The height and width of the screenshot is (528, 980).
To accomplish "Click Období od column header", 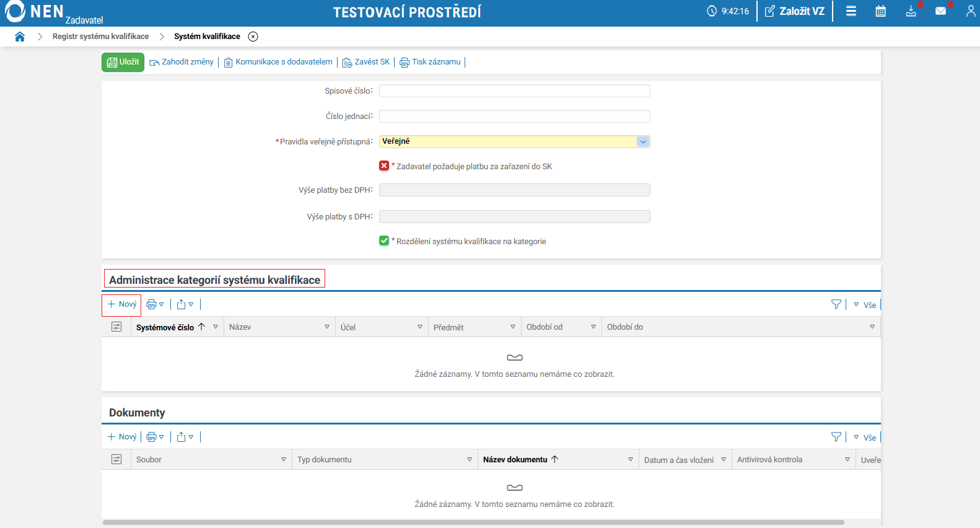I will (x=545, y=327).
